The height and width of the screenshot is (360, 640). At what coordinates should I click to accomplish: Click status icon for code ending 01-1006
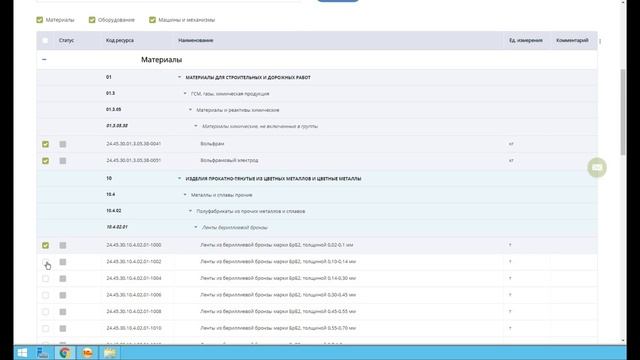pos(62,295)
